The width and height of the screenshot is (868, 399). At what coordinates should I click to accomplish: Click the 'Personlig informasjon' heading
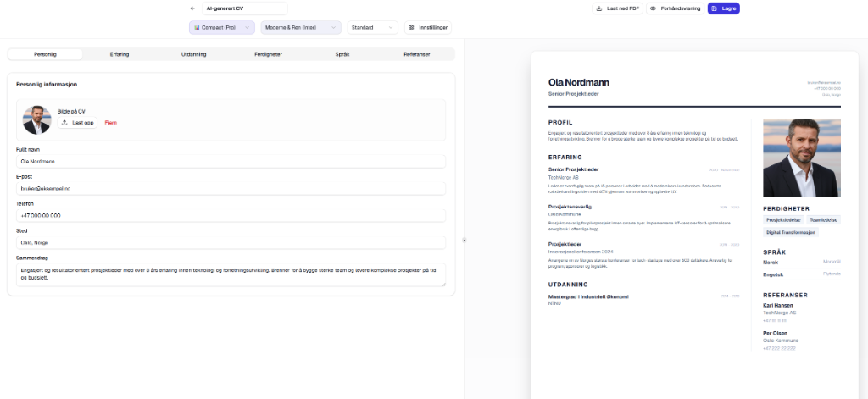tap(47, 85)
